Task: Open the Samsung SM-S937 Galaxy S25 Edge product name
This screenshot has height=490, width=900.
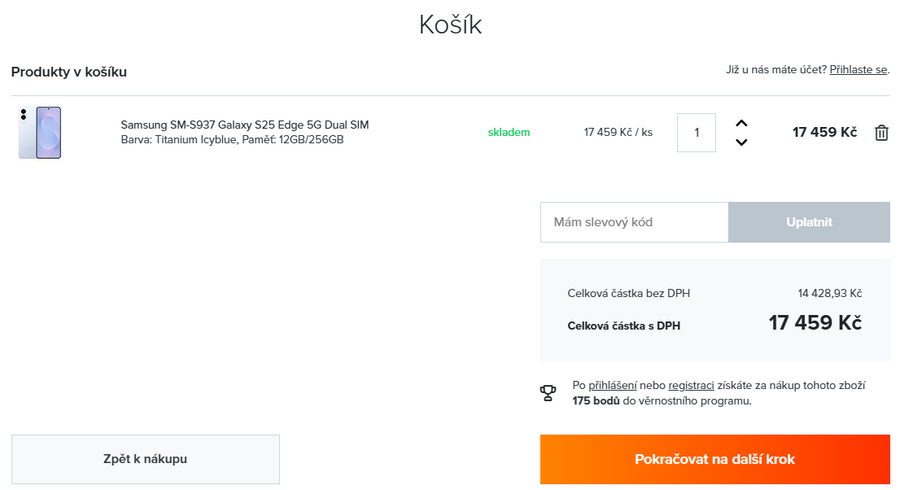Action: coord(244,125)
